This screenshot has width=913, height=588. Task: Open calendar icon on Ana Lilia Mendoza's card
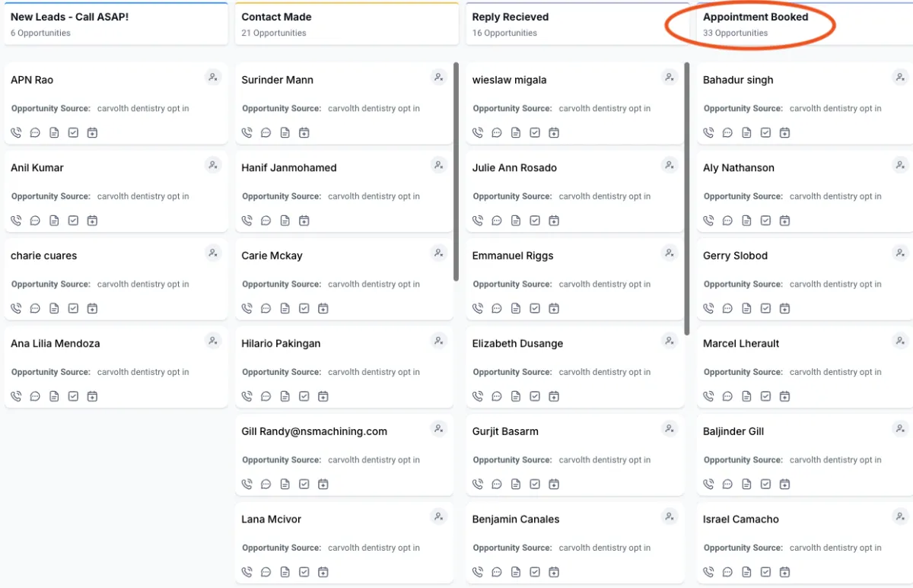tap(92, 396)
